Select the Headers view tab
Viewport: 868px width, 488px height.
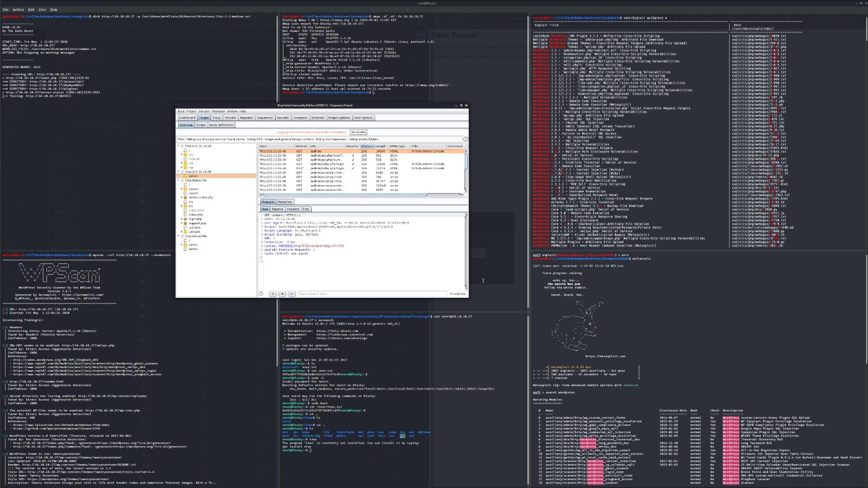point(293,209)
